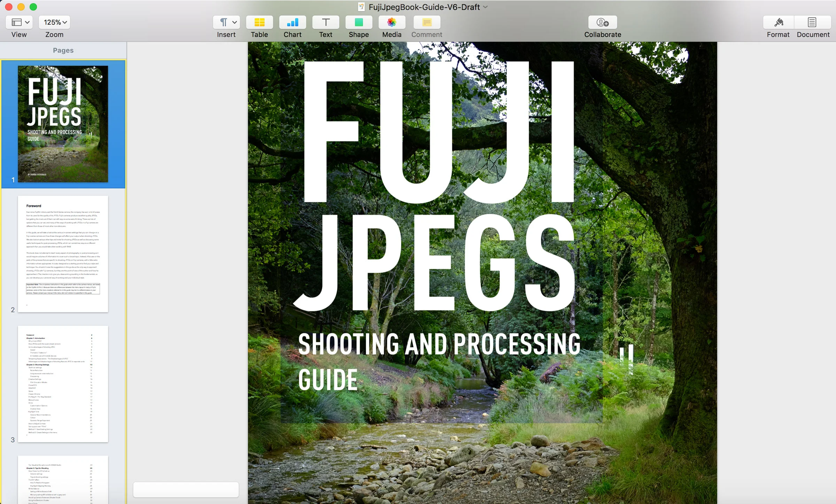Select the GUIDE subtitle text on cover
The image size is (836, 504).
[328, 380]
